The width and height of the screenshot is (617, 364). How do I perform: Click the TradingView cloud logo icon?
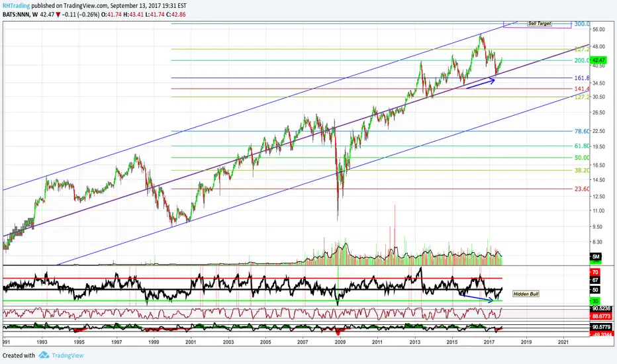click(44, 355)
